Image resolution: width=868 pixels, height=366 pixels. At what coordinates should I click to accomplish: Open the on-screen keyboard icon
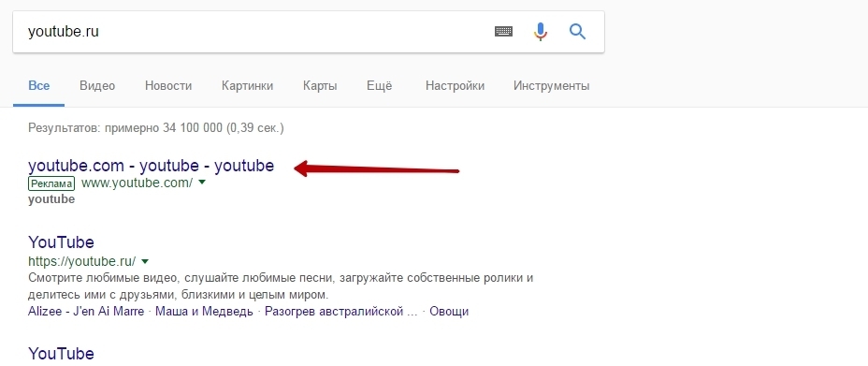[503, 32]
